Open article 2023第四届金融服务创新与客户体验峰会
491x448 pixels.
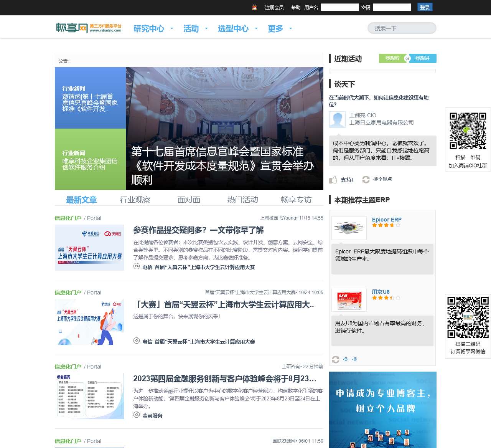[225, 379]
